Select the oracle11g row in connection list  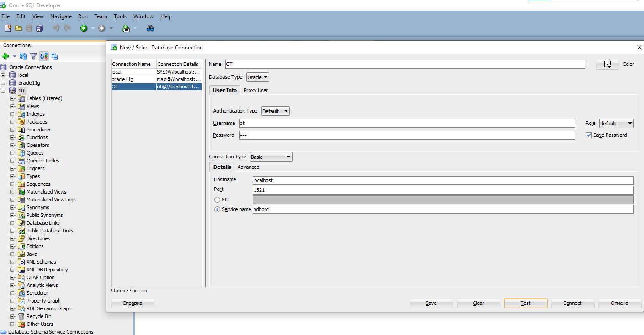click(x=156, y=79)
